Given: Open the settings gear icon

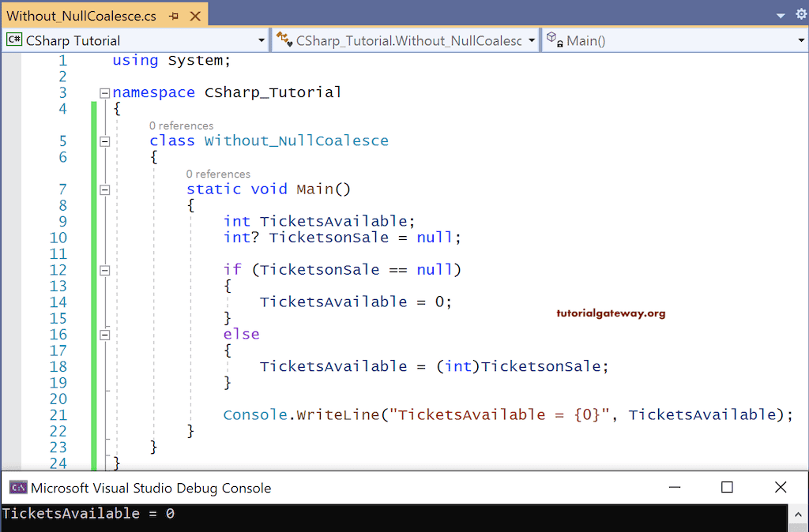Looking at the screenshot, I should pos(800,13).
